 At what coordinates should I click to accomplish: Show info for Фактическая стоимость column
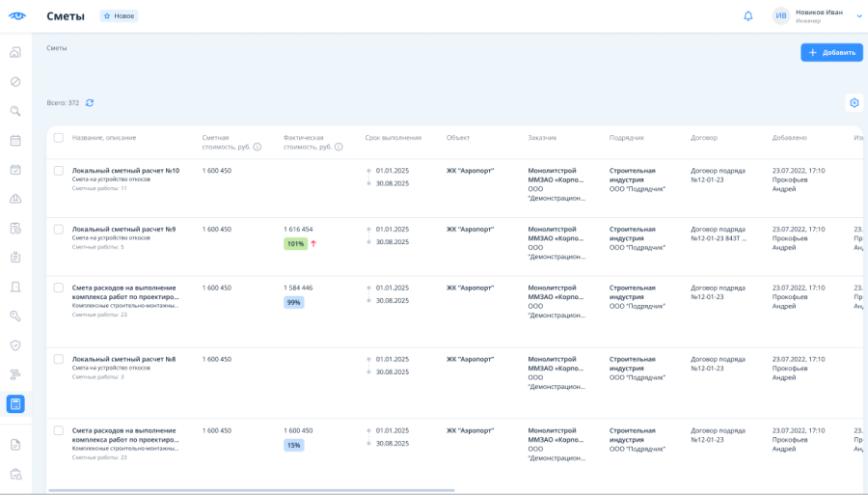339,147
